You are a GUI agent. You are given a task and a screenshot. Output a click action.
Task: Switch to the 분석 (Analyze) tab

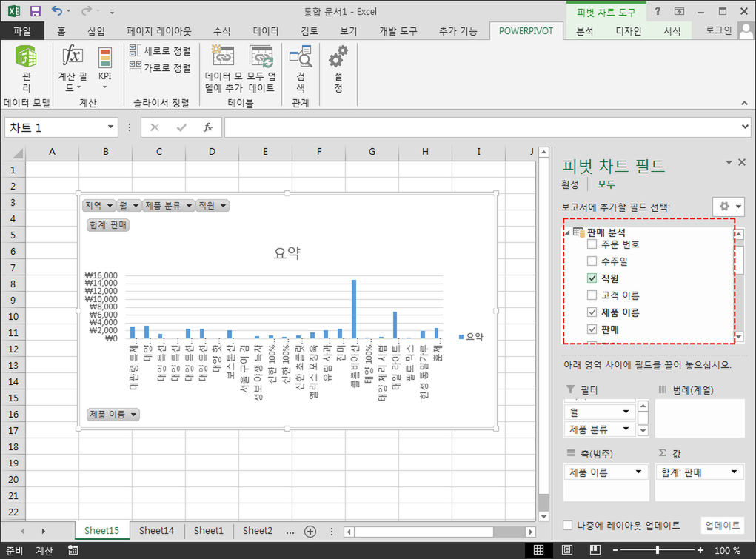[x=584, y=31]
